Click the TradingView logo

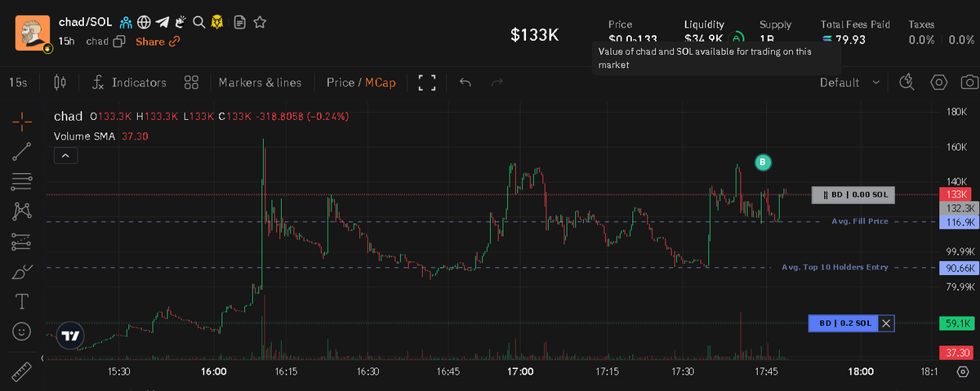click(71, 335)
